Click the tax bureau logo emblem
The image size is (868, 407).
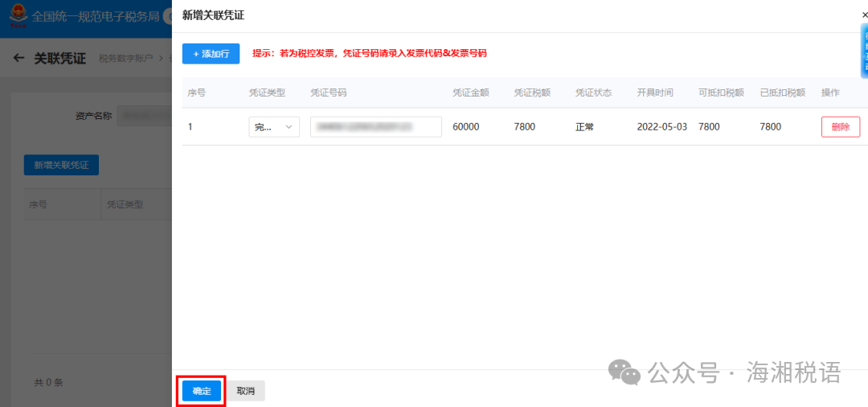[x=18, y=16]
